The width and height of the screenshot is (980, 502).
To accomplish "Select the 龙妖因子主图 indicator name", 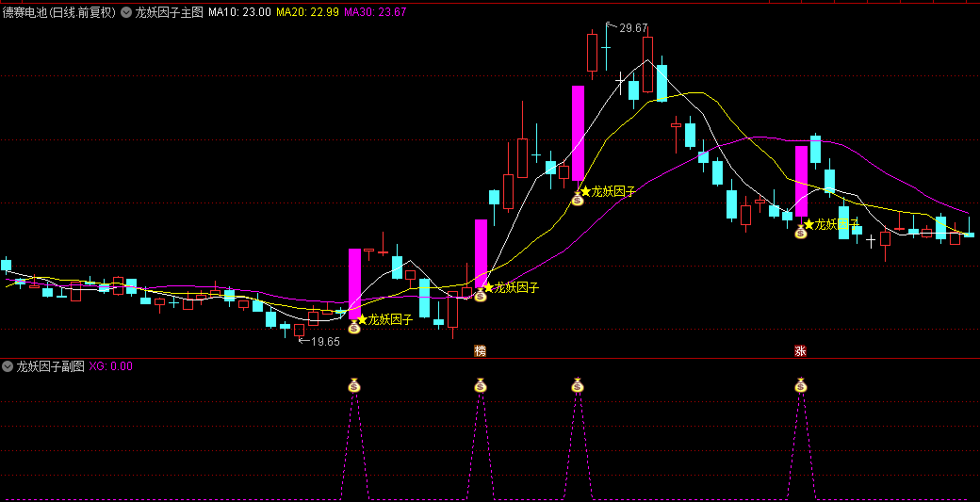I will 170,12.
